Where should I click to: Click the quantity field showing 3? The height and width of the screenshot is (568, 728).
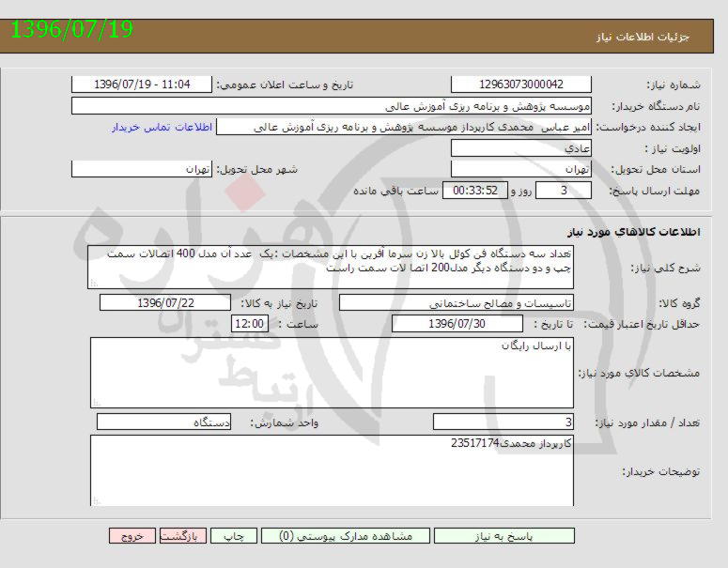tap(503, 422)
